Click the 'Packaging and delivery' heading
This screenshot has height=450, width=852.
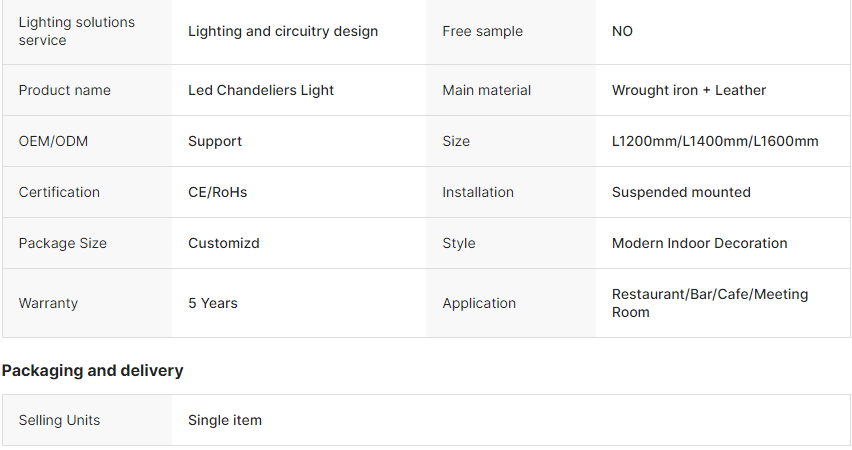92,370
